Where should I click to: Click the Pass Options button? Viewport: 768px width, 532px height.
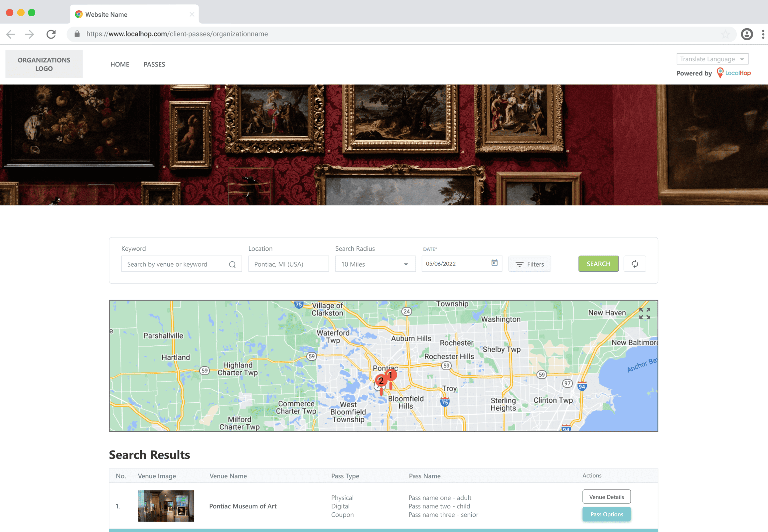(606, 514)
